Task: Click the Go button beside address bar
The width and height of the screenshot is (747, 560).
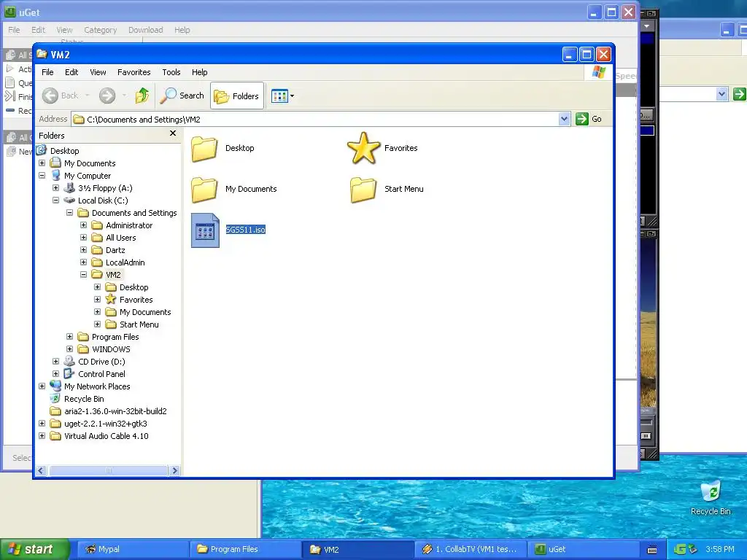Action: [589, 119]
